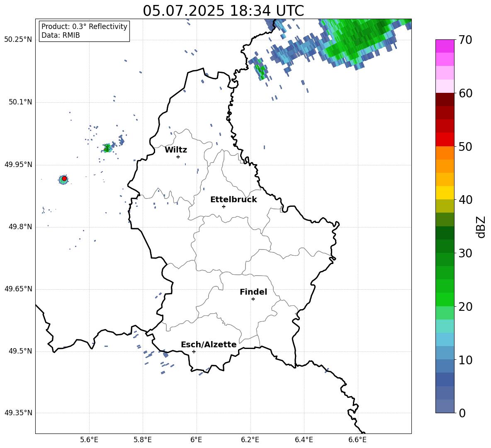This screenshot has height=448, width=491.
Task: Click the '50.1°N' latitude label
Action: click(x=20, y=102)
